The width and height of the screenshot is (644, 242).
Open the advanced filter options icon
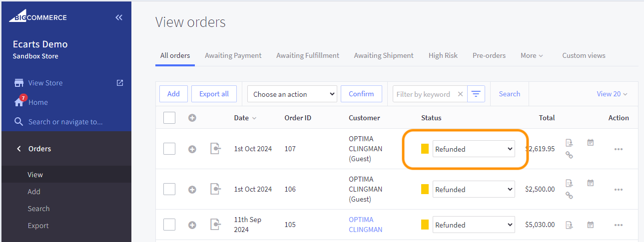pos(476,94)
